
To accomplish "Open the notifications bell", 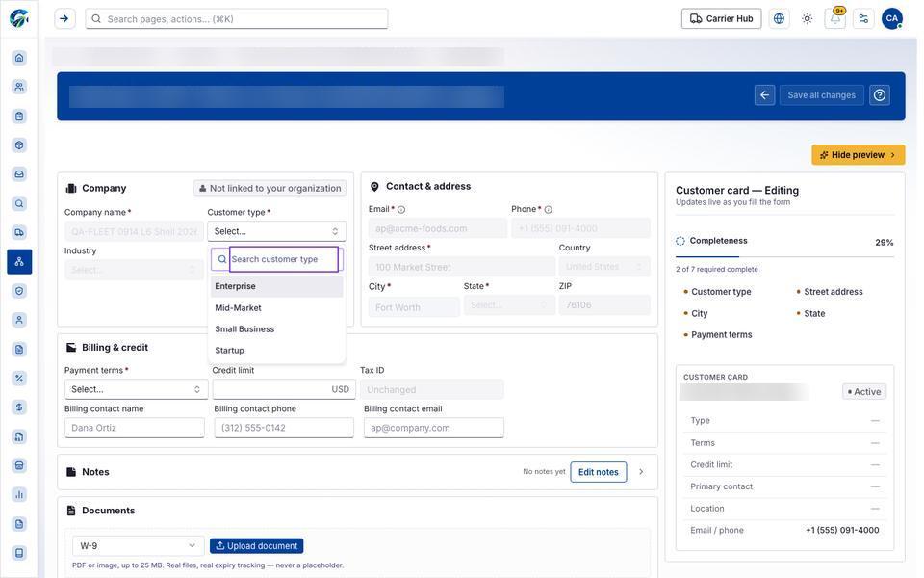I will pos(835,19).
